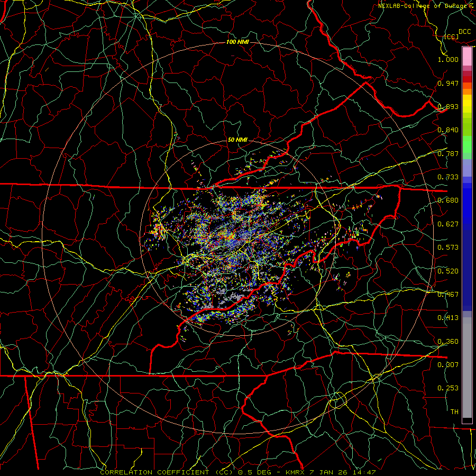
Task: Click the "TH" threshold label on scale
Action: 454,411
